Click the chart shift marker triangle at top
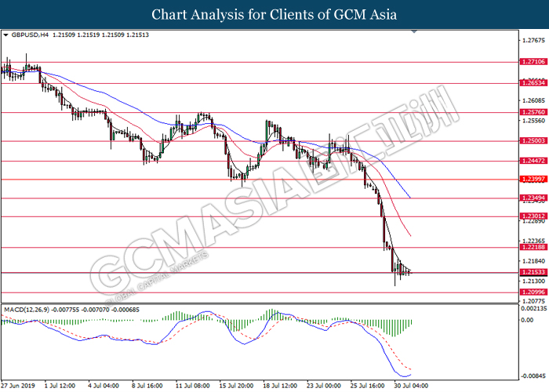Screen dimensions: 549x392 click(x=414, y=32)
